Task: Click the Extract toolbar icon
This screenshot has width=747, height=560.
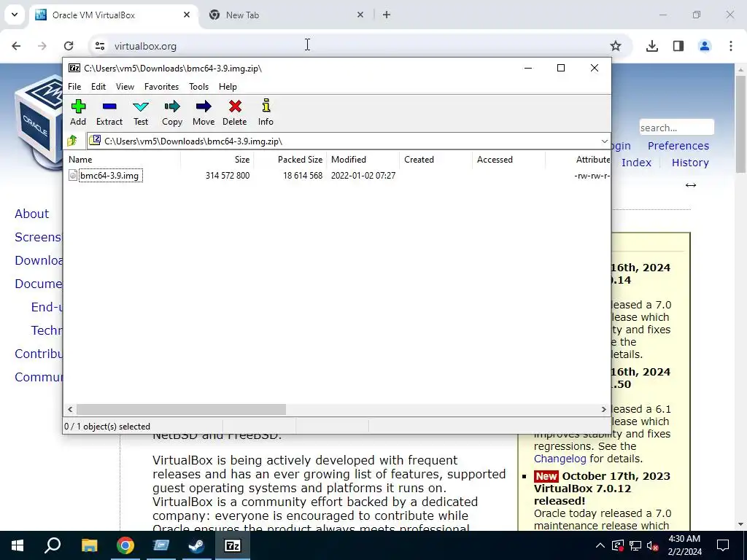Action: 109,113
